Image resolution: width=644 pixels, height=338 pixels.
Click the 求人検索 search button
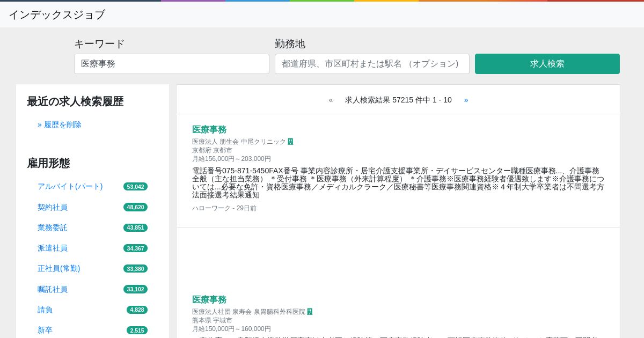tap(547, 64)
